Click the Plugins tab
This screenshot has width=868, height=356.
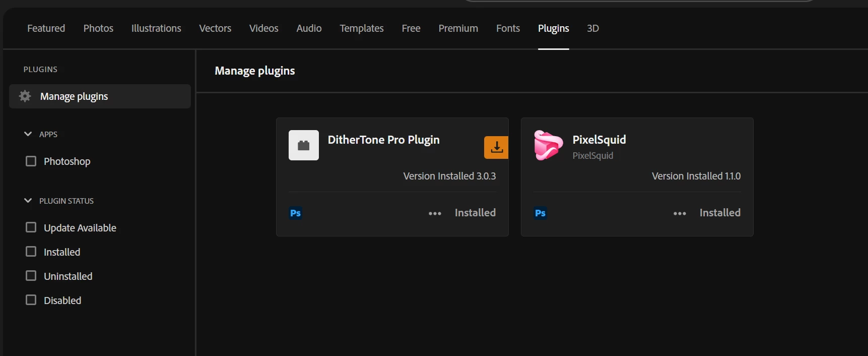554,28
